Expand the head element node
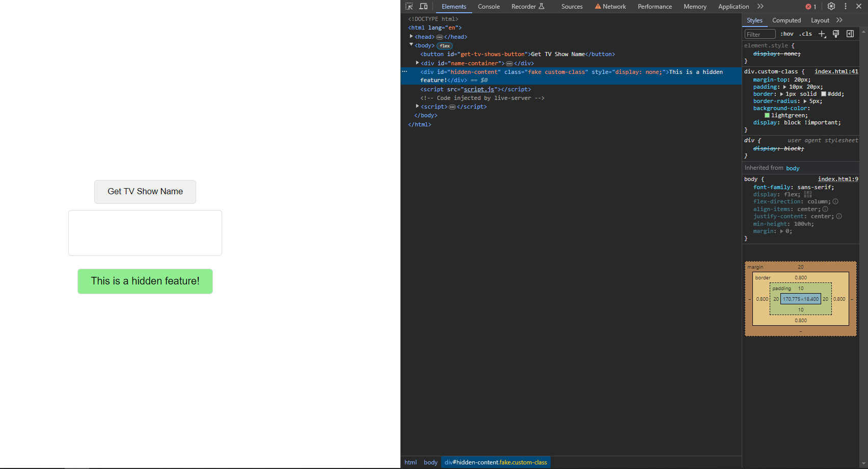The image size is (868, 469). point(412,37)
